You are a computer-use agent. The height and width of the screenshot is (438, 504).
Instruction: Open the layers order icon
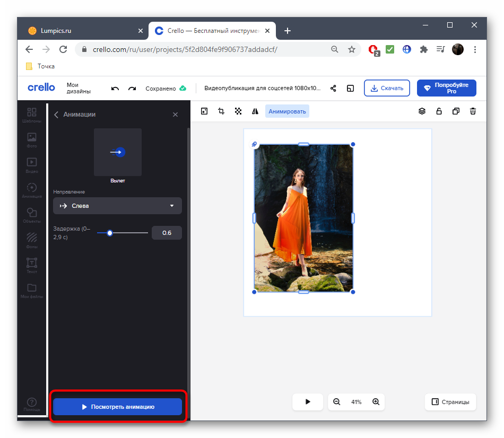coord(422,111)
